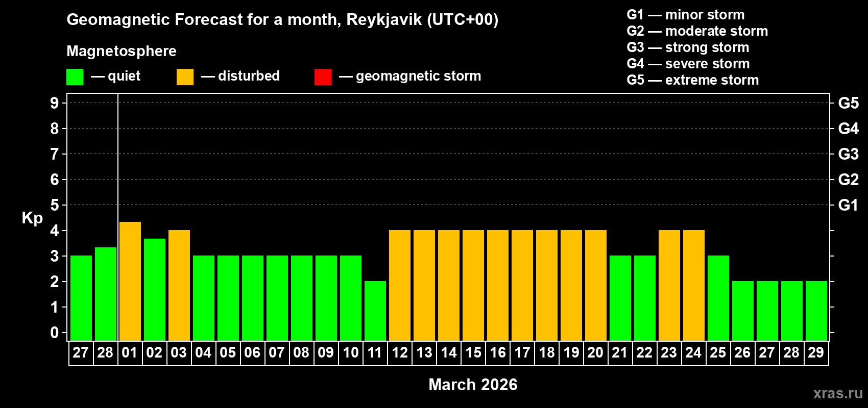Select the orange bar for March 03
The image size is (868, 408).
[x=179, y=285]
